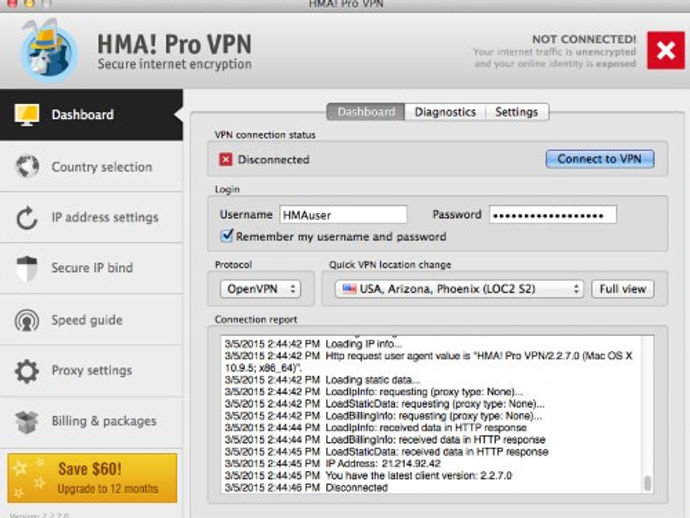Click the 'IP Address: 21.214.92.42' log line
The width and height of the screenshot is (690, 518).
click(x=333, y=463)
